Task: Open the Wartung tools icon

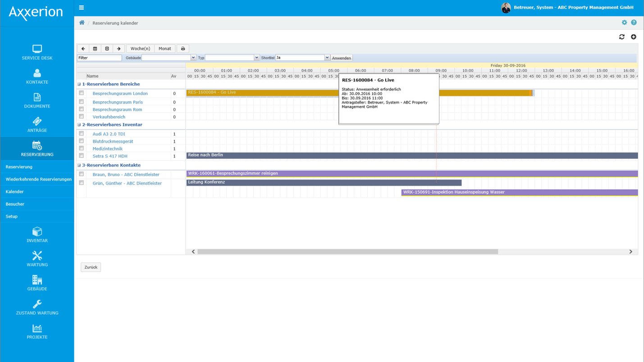Action: [x=37, y=255]
